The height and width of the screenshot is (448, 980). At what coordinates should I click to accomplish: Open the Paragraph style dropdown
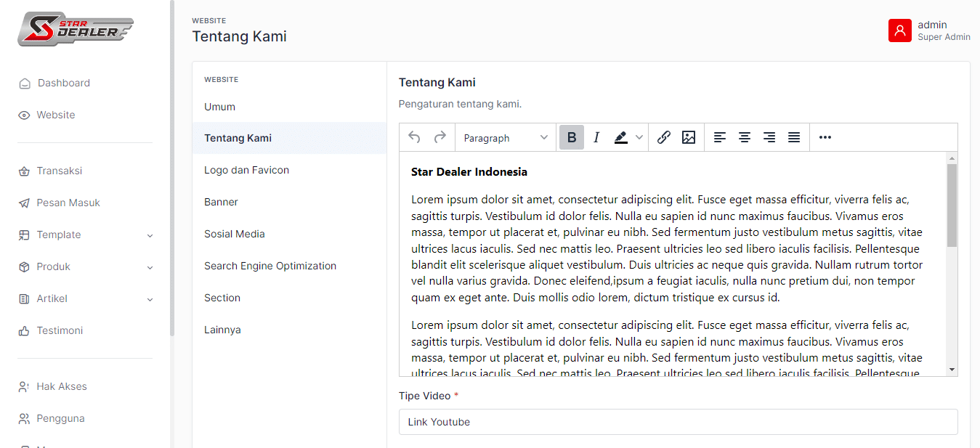(x=506, y=137)
